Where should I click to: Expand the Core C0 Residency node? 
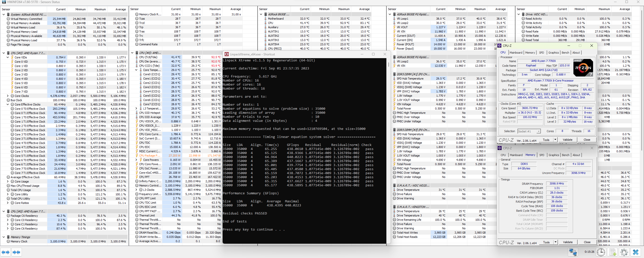8,220
